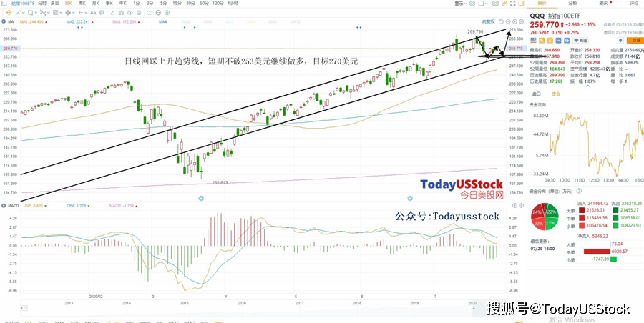Click the timeline range handle with dots
644x323 pixels.
click(24, 308)
